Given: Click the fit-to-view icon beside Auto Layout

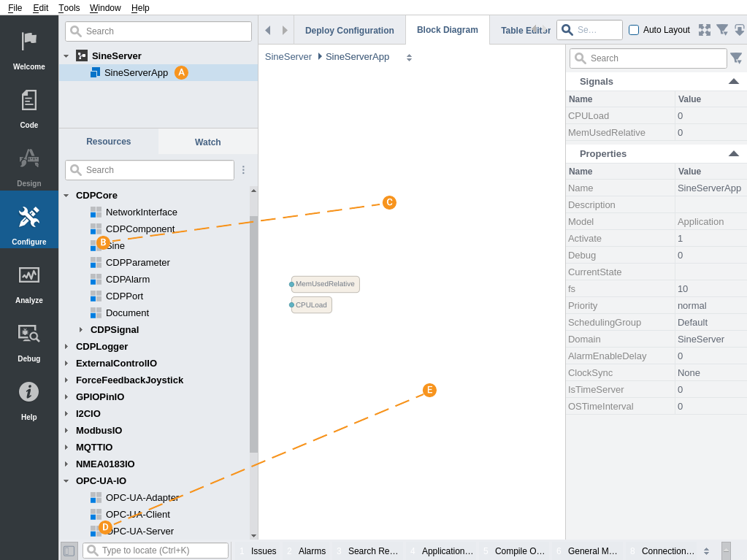Looking at the screenshot, I should pos(704,30).
